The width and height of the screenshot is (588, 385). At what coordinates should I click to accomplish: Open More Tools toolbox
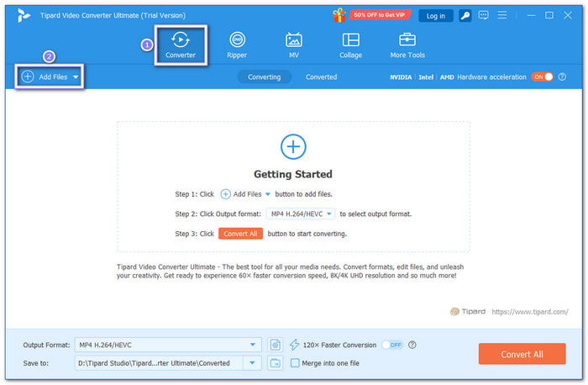pos(407,45)
